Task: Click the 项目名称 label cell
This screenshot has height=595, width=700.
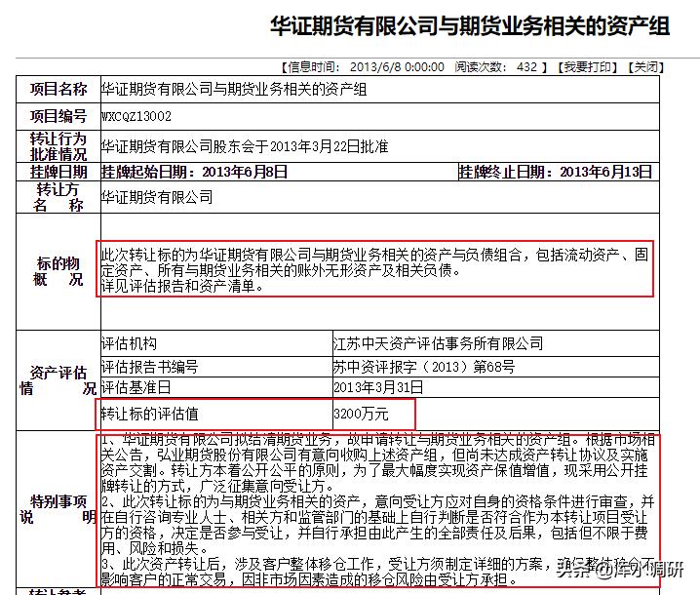Action: [x=58, y=90]
